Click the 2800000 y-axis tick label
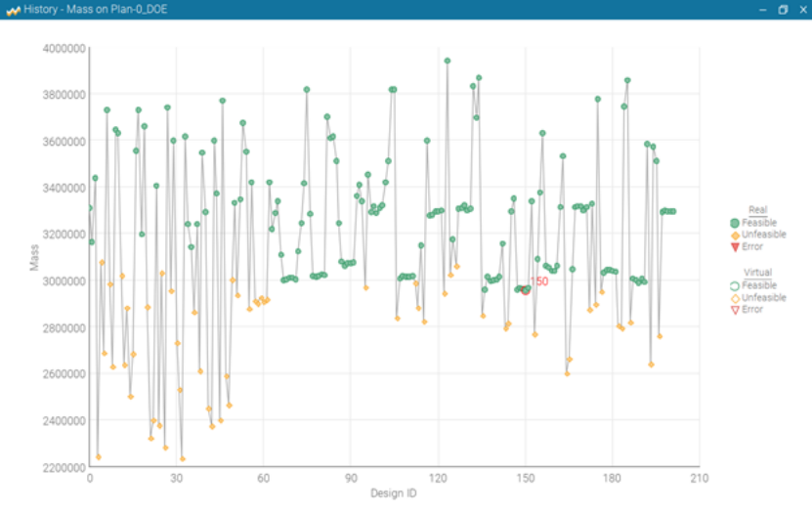The height and width of the screenshot is (515, 812). (64, 327)
